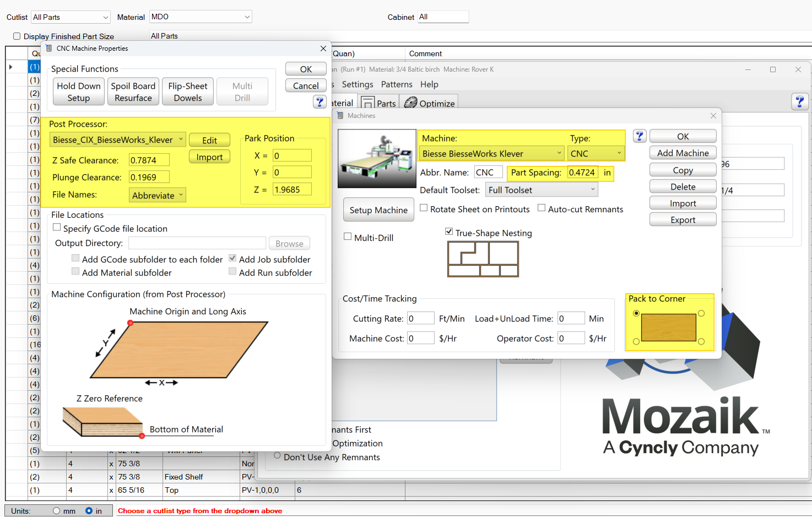812x517 pixels.
Task: Expand the Post Processor dropdown
Action: pos(118,140)
